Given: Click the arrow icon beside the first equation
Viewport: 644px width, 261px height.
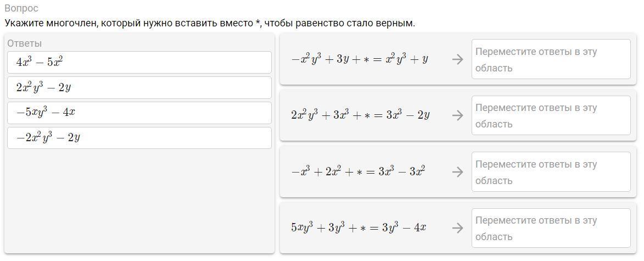Looking at the screenshot, I should (x=457, y=59).
